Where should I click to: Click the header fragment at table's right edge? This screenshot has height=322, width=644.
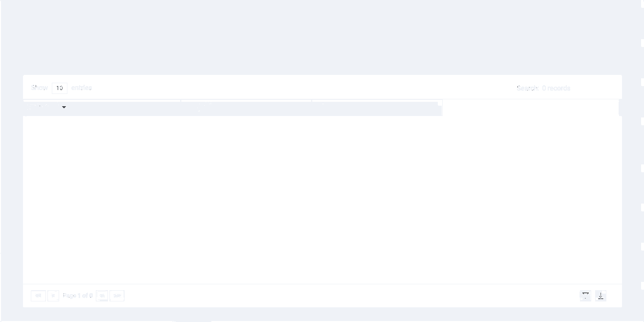[x=620, y=108]
